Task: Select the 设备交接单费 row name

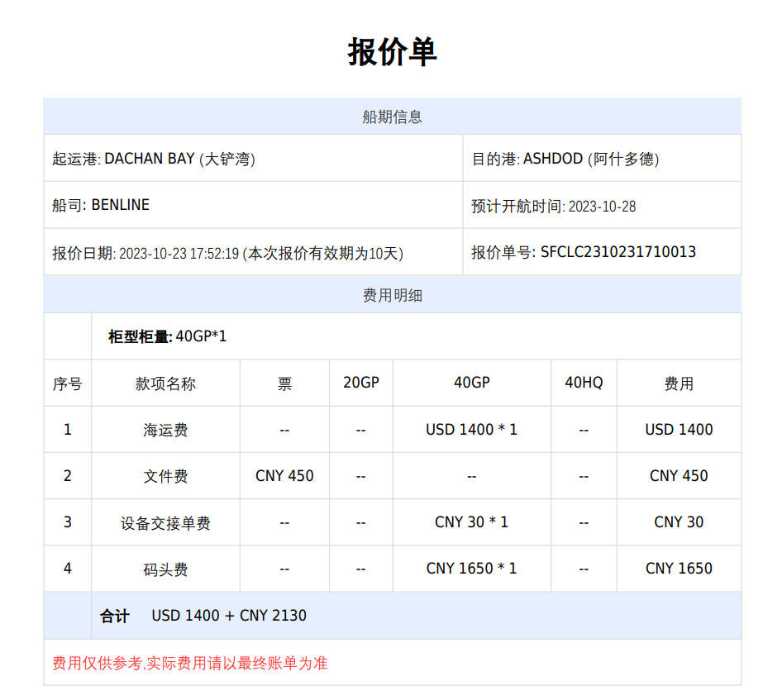Action: pos(165,522)
